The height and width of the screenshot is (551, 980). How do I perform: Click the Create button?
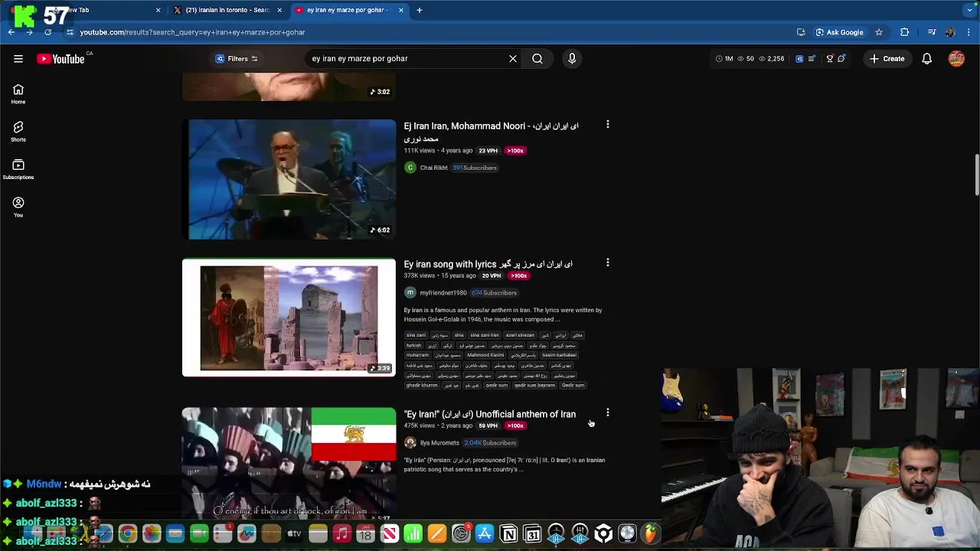pyautogui.click(x=887, y=59)
